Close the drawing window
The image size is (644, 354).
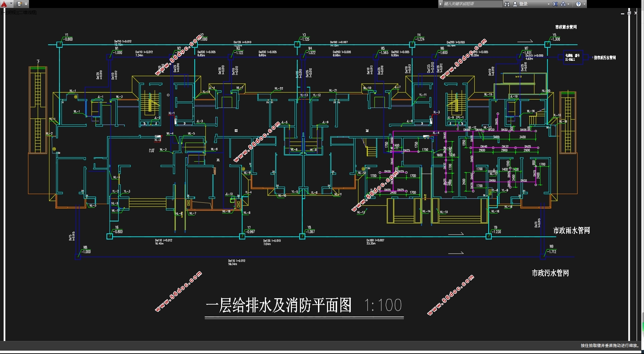[636, 13]
